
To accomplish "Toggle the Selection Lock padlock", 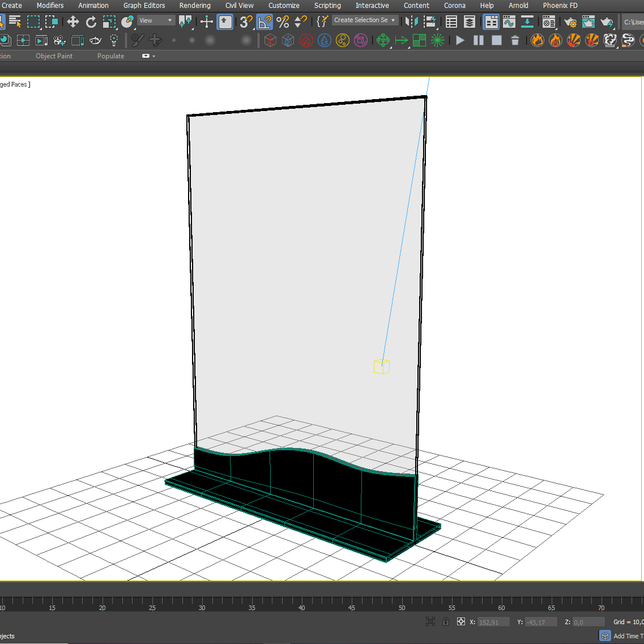I will tap(446, 621).
